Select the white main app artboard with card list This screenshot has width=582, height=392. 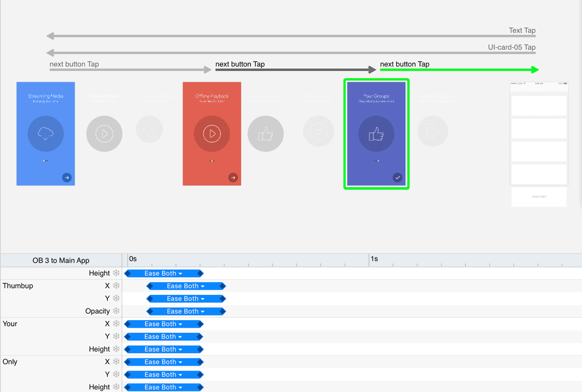point(539,134)
